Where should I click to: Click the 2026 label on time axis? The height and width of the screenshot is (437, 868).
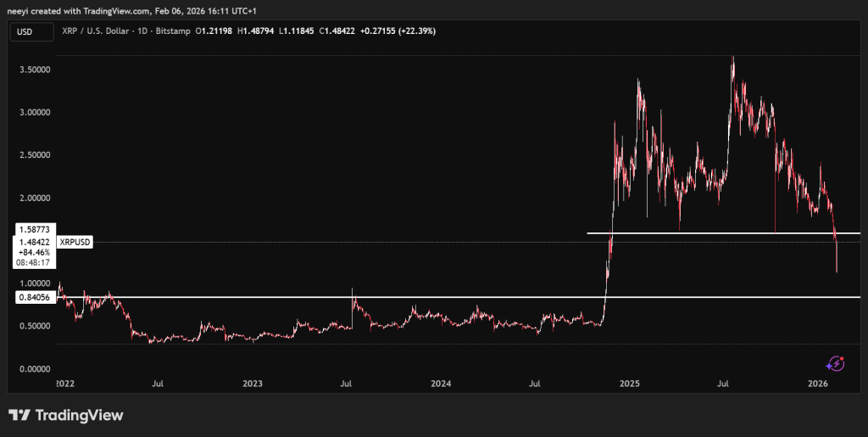[817, 384]
